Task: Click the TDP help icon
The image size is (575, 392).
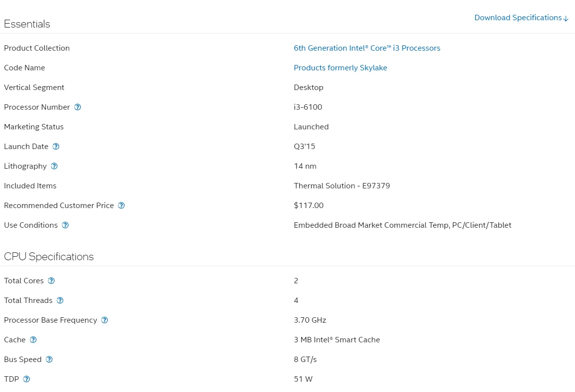Action: (27, 379)
